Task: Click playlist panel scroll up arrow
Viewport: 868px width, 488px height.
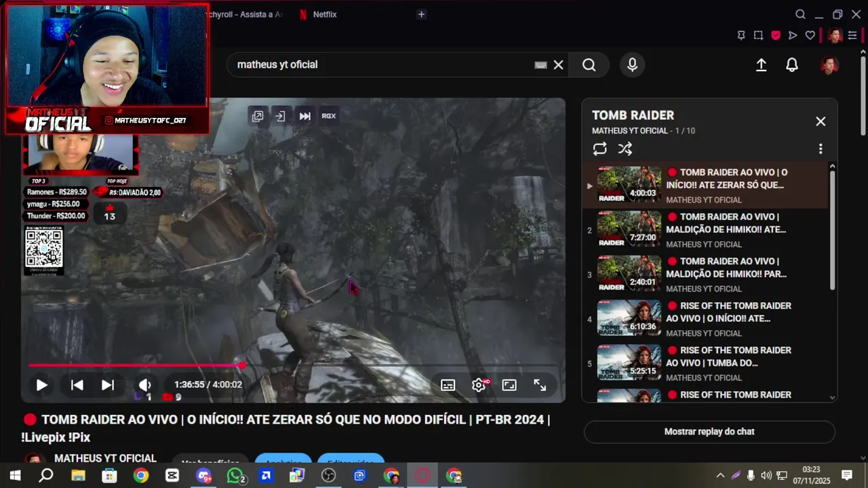Action: click(x=832, y=167)
